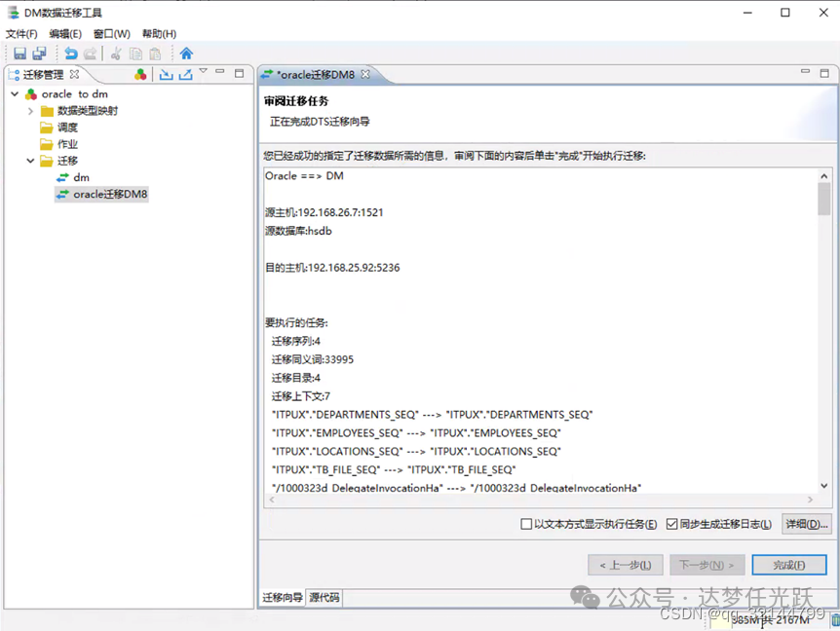Image resolution: width=840 pixels, height=631 pixels.
Task: Click the 完成(F) button
Action: (789, 565)
